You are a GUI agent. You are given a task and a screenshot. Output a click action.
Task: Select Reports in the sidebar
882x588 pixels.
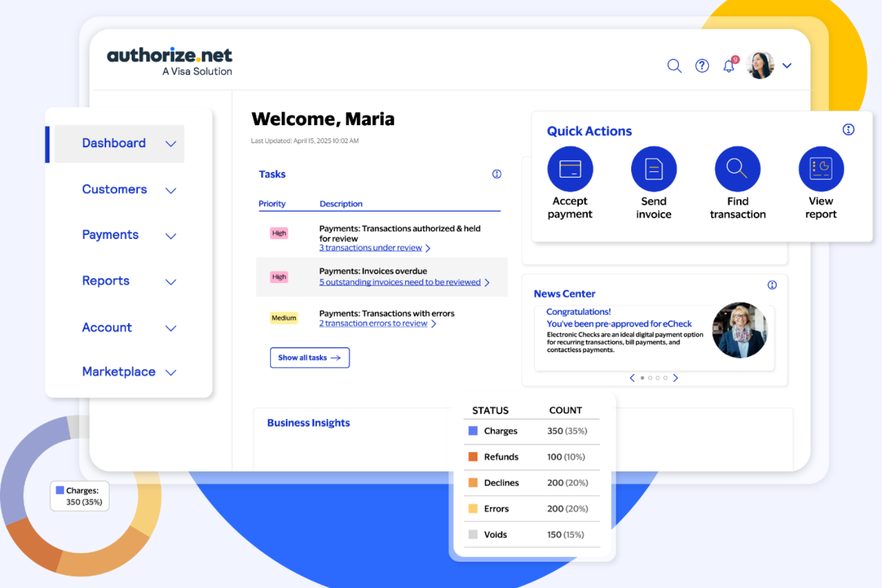click(x=106, y=281)
